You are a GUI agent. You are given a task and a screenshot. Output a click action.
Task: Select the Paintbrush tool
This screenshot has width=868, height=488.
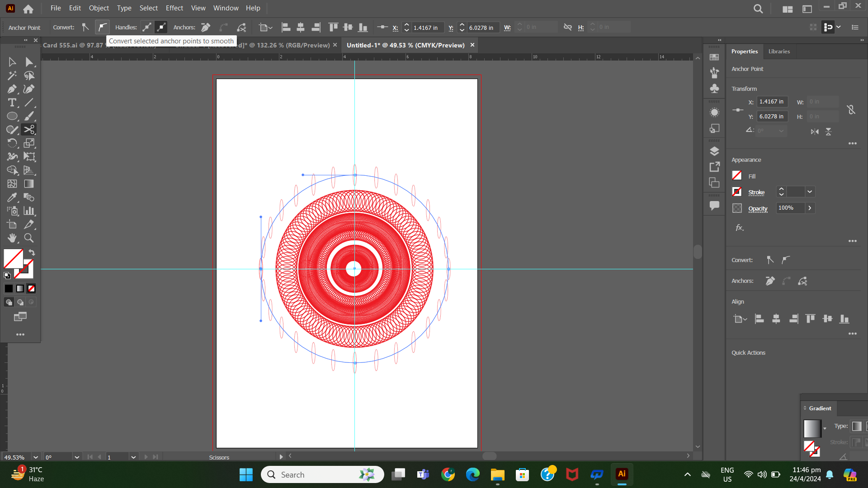tap(29, 116)
